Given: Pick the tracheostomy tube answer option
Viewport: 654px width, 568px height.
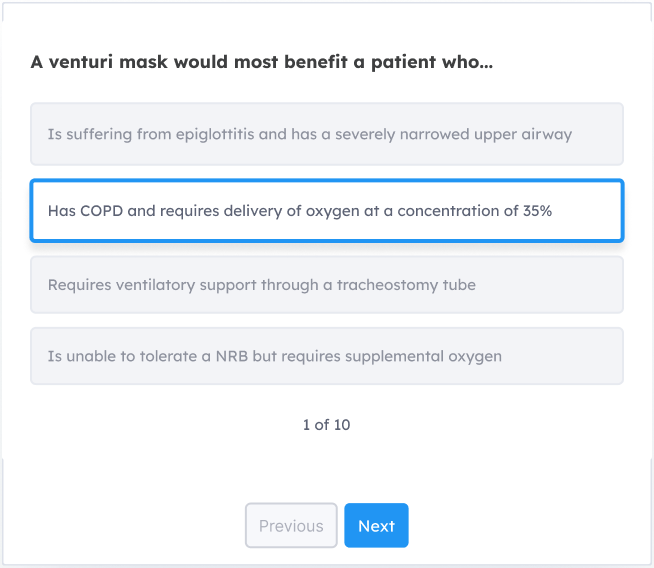Looking at the screenshot, I should point(326,285).
